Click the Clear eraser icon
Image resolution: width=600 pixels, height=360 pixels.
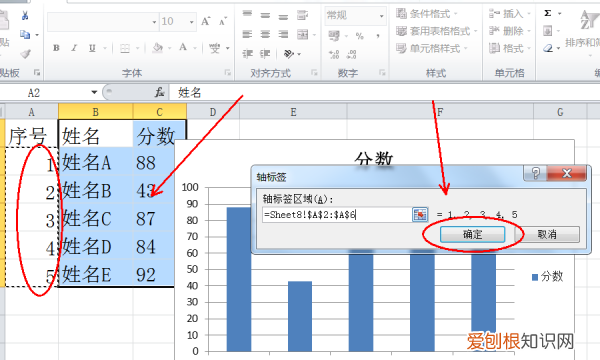(548, 48)
